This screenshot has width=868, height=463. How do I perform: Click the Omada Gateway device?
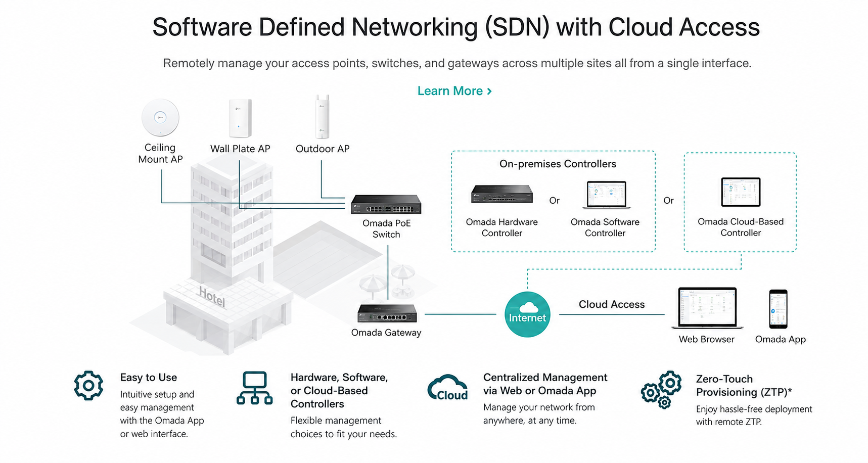coord(387,313)
